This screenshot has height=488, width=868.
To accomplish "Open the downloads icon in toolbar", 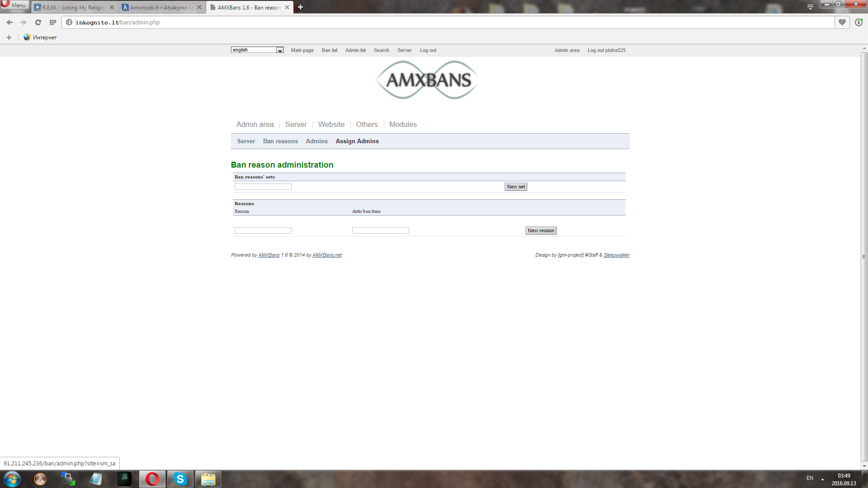I will click(x=859, y=22).
